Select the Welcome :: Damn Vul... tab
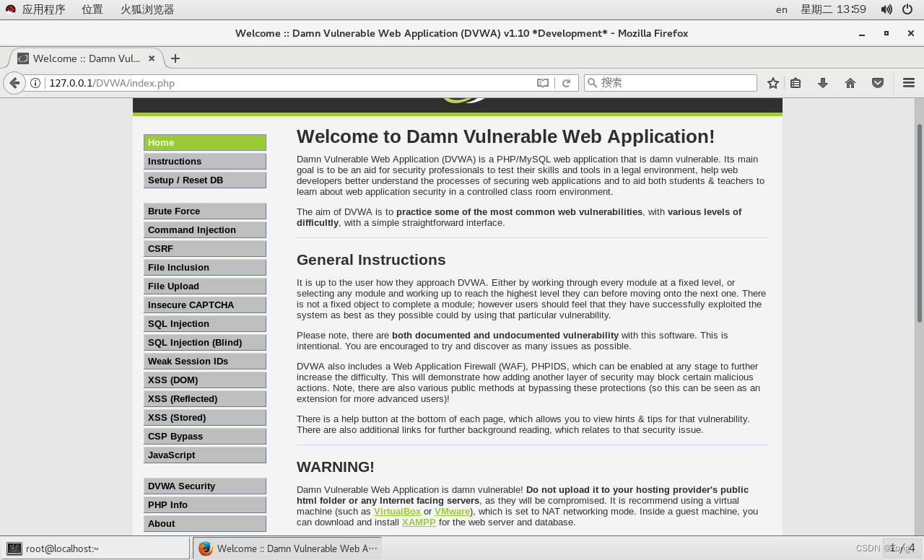 click(x=87, y=58)
